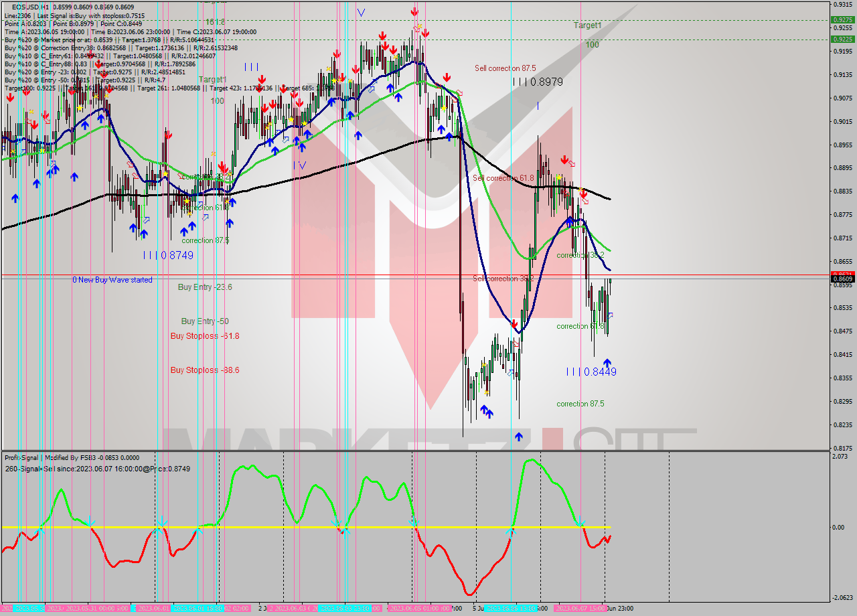Click the 'Sell correction 61.8' label

coord(503,178)
